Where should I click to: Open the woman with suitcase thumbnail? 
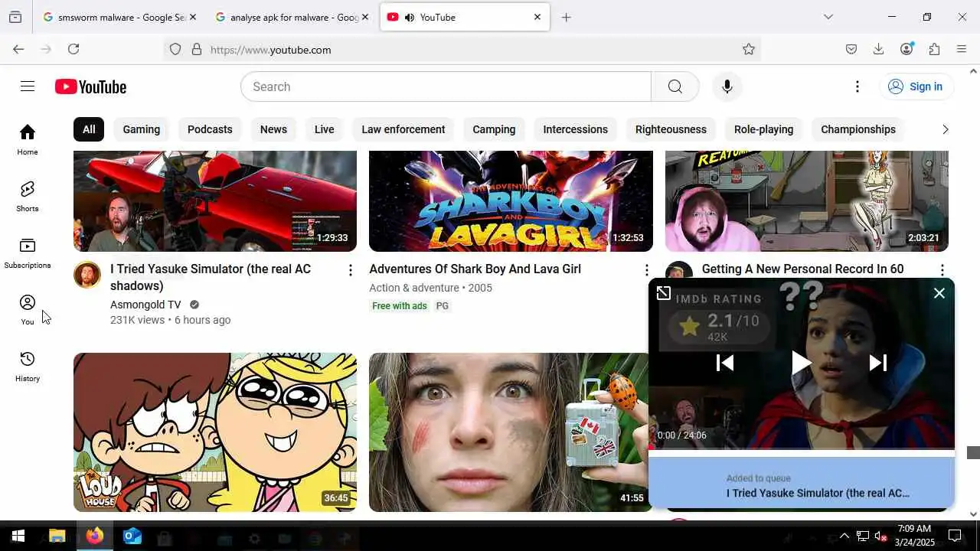pyautogui.click(x=508, y=432)
